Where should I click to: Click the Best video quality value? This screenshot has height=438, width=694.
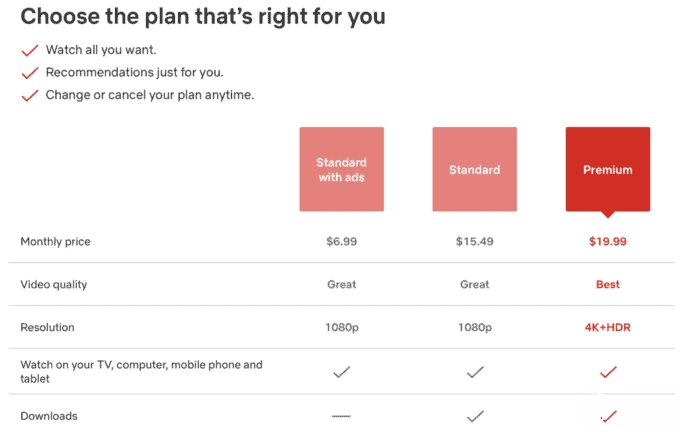coord(607,284)
